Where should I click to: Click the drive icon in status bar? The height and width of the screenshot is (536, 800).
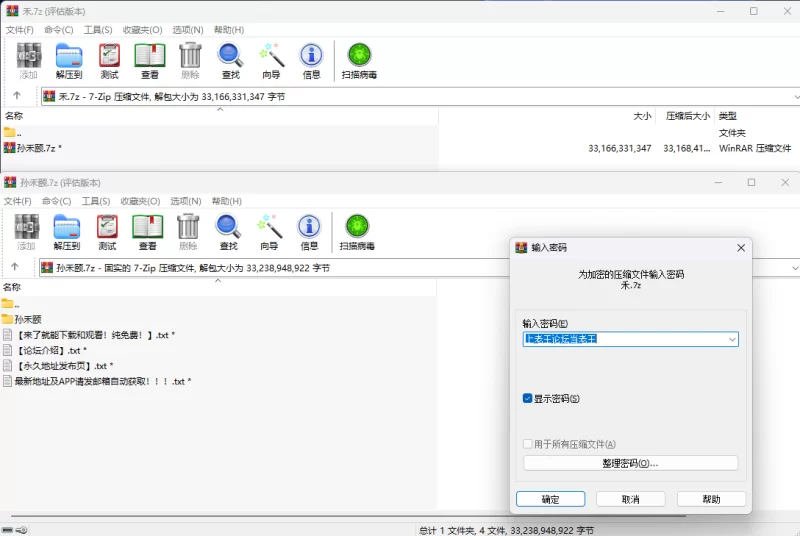click(7, 530)
